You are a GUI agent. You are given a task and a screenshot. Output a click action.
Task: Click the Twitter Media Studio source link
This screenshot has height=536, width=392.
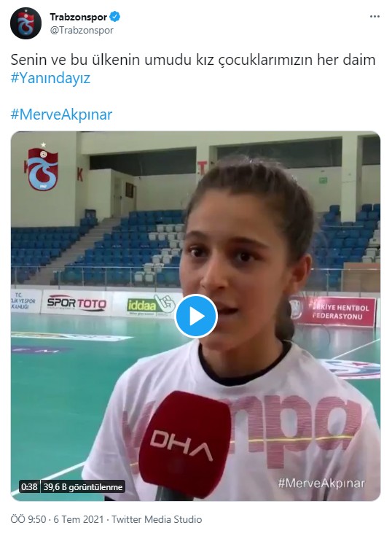pos(157,519)
